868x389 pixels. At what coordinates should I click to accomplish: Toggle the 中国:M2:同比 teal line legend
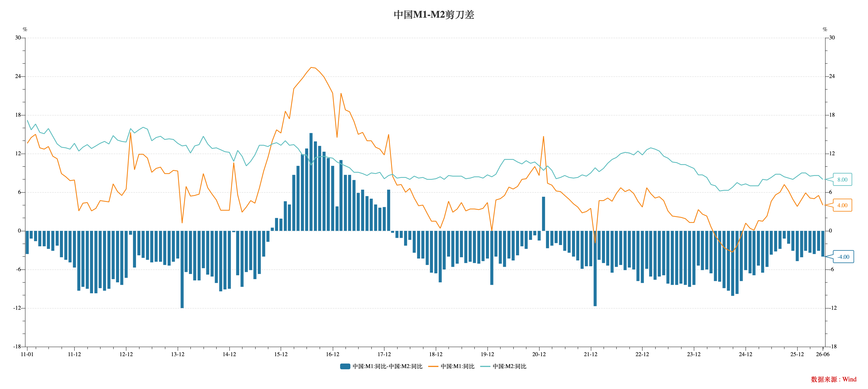(x=503, y=366)
